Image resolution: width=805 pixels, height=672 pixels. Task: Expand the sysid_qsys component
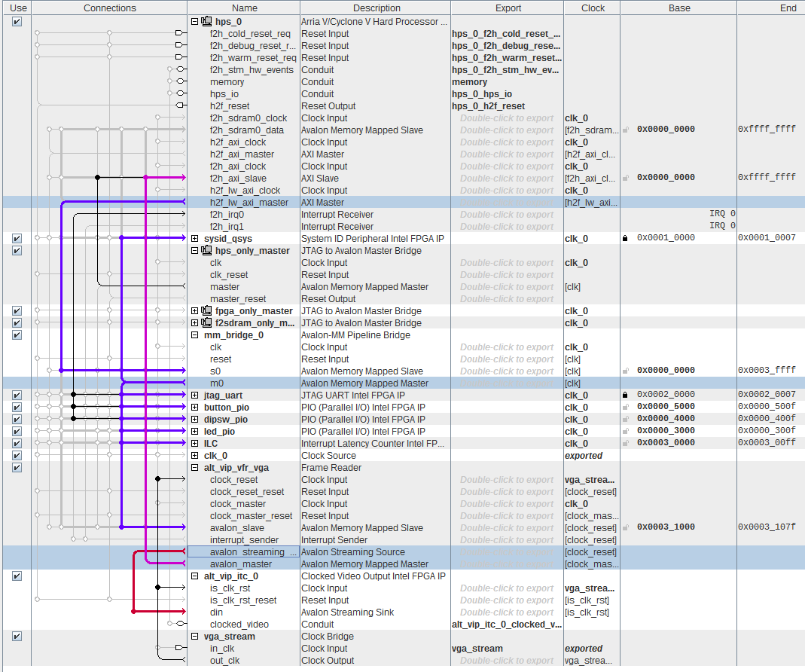(194, 238)
